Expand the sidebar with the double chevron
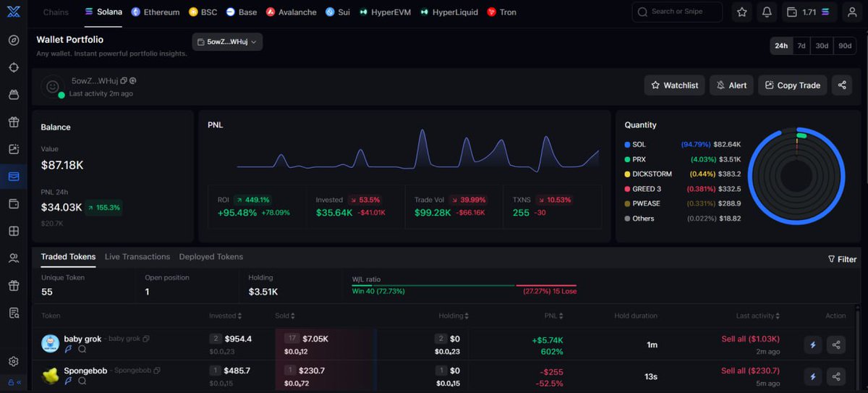This screenshot has width=868, height=393. point(19,382)
